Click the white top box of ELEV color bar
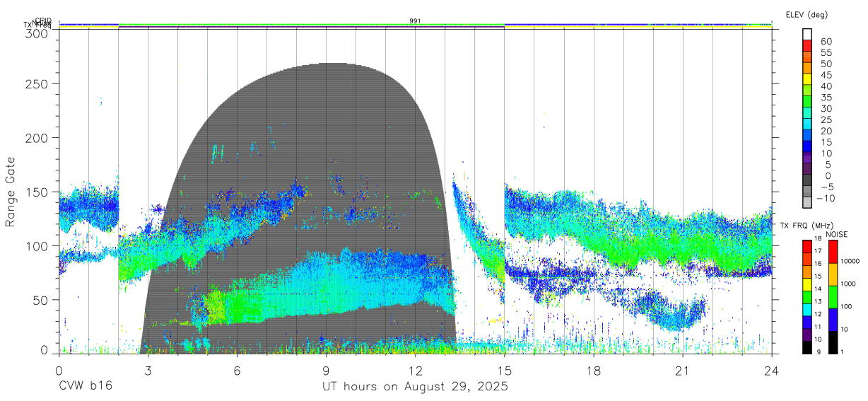 click(x=807, y=34)
